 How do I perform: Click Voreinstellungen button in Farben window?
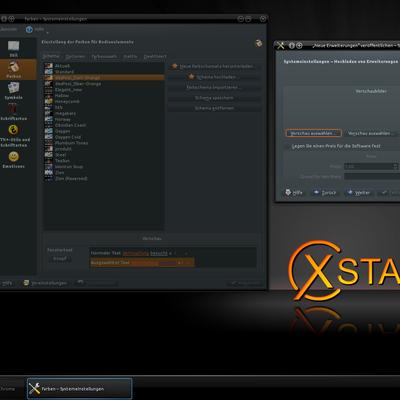coord(45,283)
